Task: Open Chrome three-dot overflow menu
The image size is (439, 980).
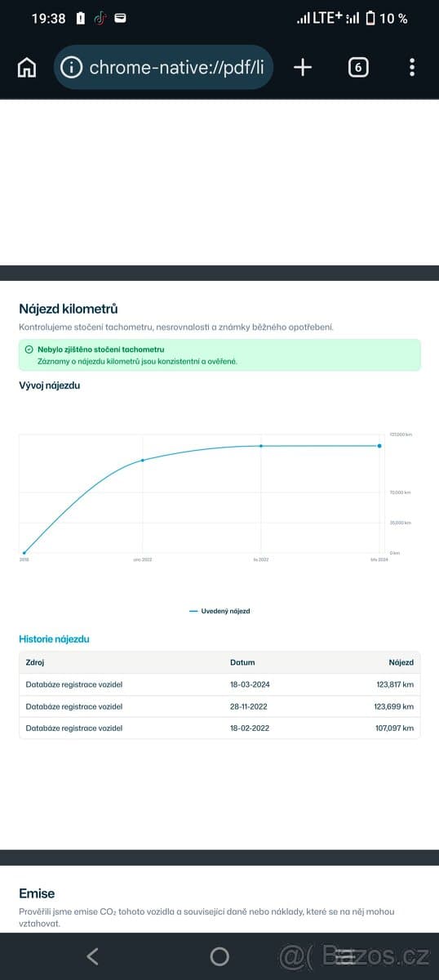Action: pyautogui.click(x=412, y=67)
